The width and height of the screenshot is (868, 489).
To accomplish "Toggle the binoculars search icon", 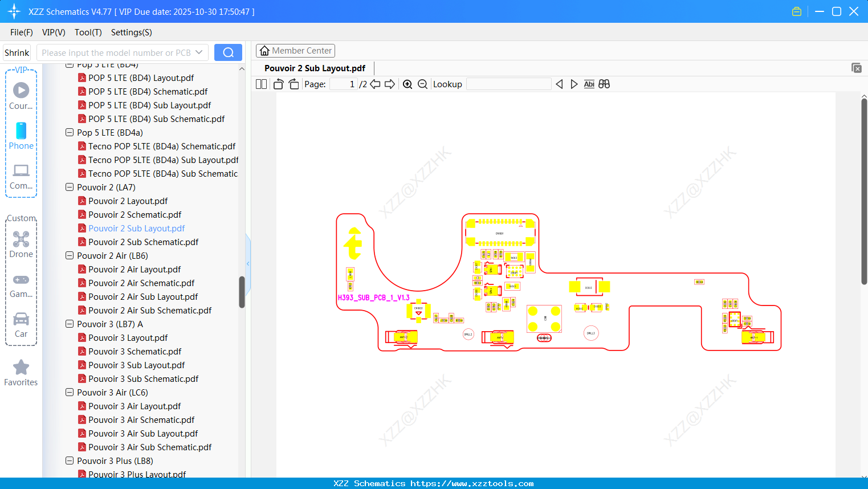I will 604,84.
